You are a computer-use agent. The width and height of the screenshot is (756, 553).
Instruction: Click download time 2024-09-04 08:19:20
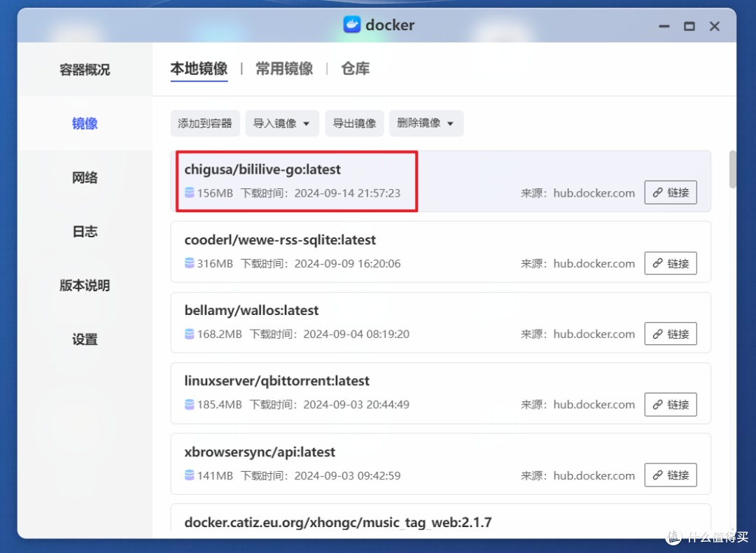(356, 334)
